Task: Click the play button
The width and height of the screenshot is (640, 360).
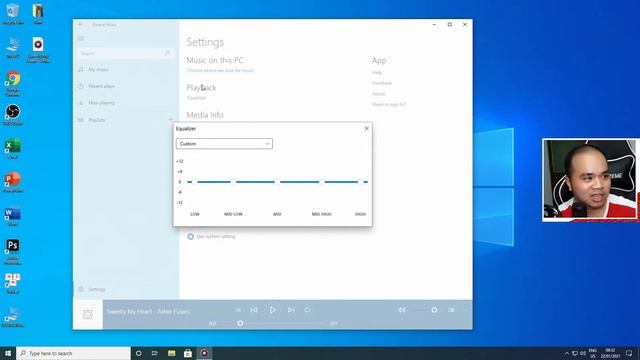Action: [x=272, y=310]
